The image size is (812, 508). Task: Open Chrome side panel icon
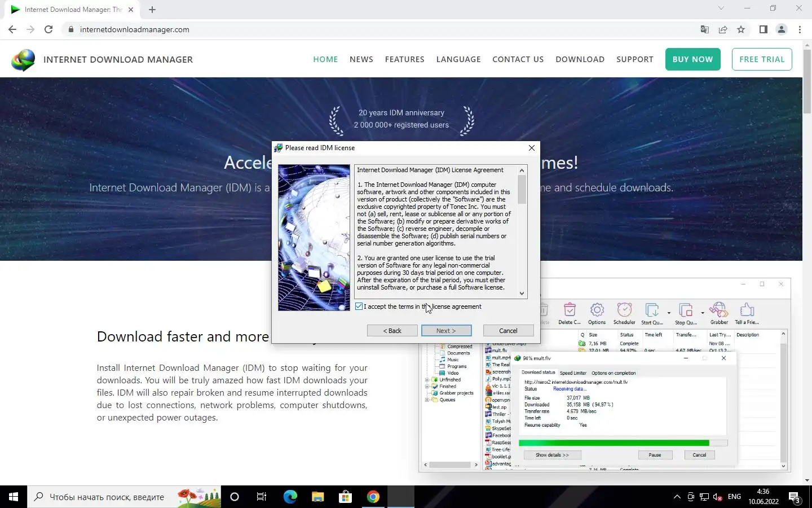764,29
